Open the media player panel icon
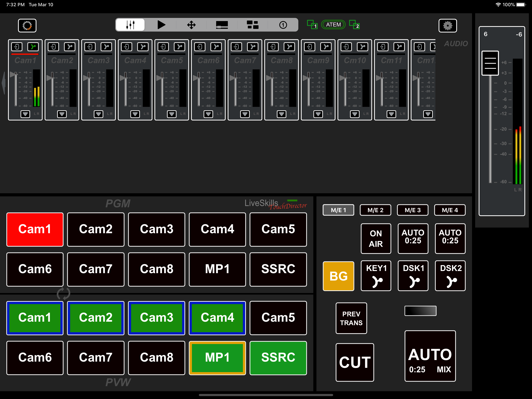The height and width of the screenshot is (399, 532). click(x=222, y=25)
